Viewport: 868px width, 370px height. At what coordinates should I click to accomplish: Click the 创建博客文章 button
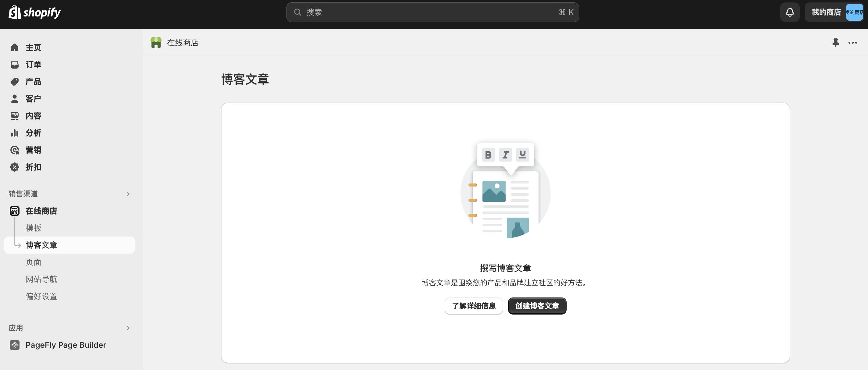[537, 306]
